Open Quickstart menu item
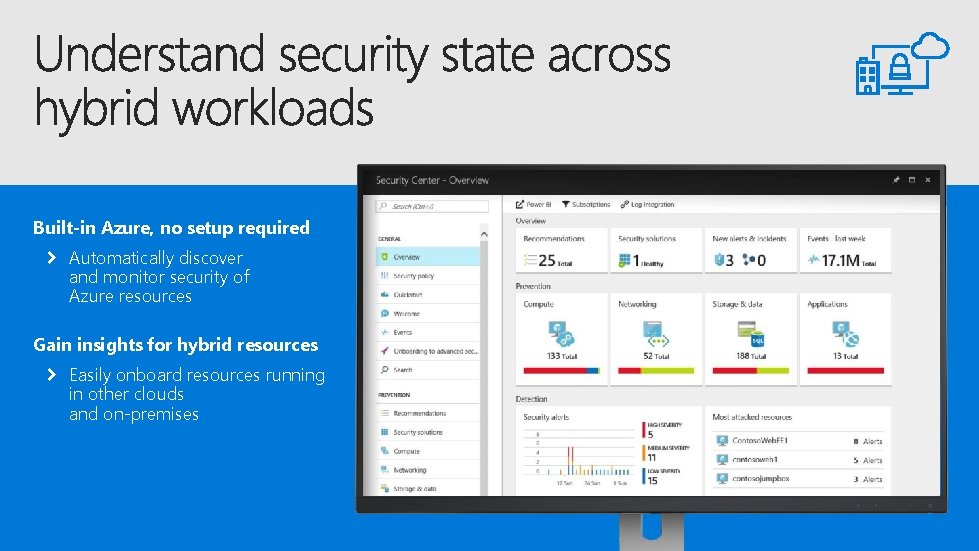Screen dimensions: 979x551 (428, 294)
